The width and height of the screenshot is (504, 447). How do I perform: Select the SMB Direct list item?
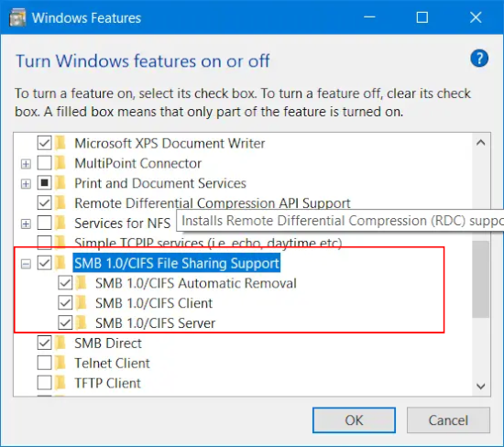tap(108, 343)
